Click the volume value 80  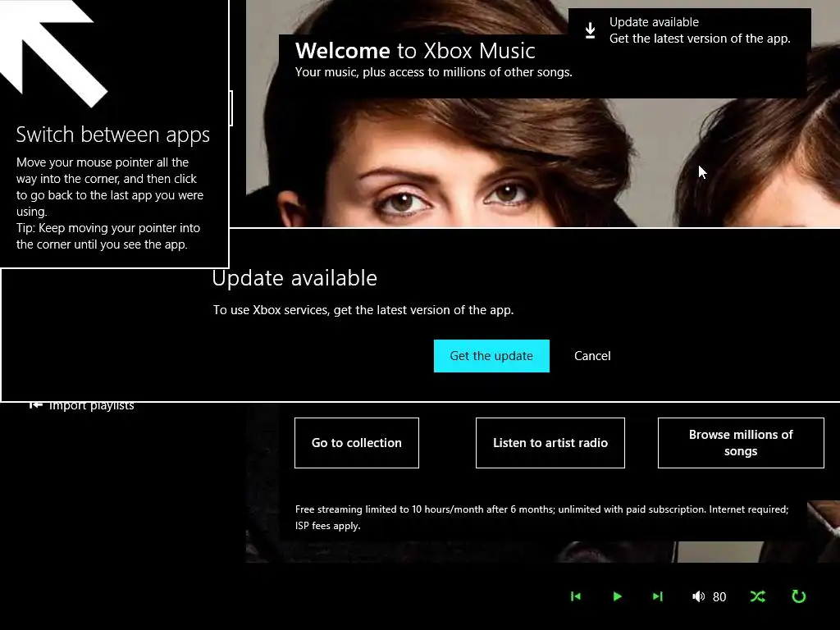click(x=719, y=597)
